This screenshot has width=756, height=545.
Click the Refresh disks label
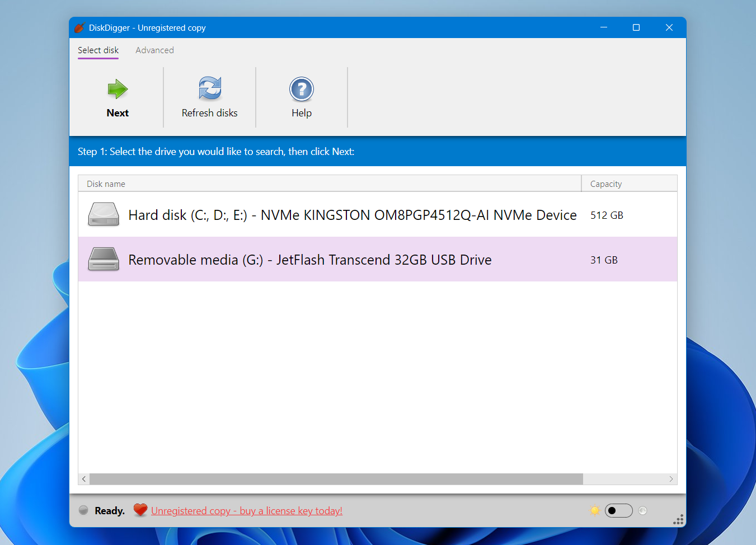[210, 113]
